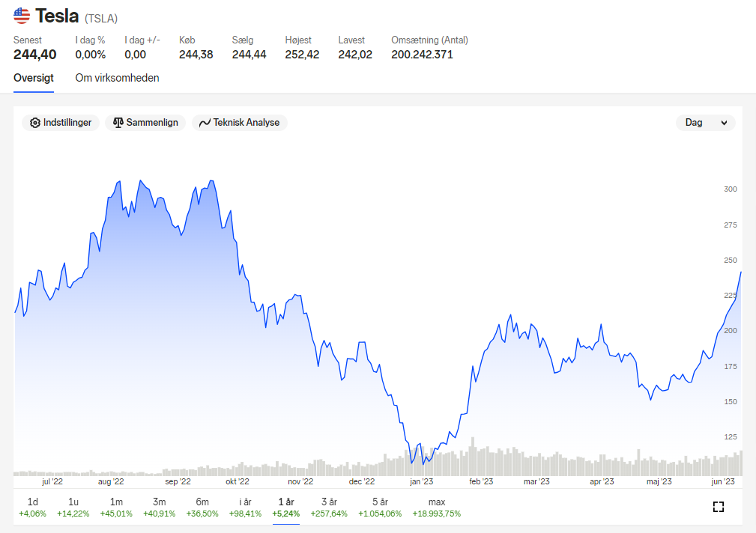Click the Lavest value 242,02
This screenshot has width=756, height=533.
tap(355, 55)
